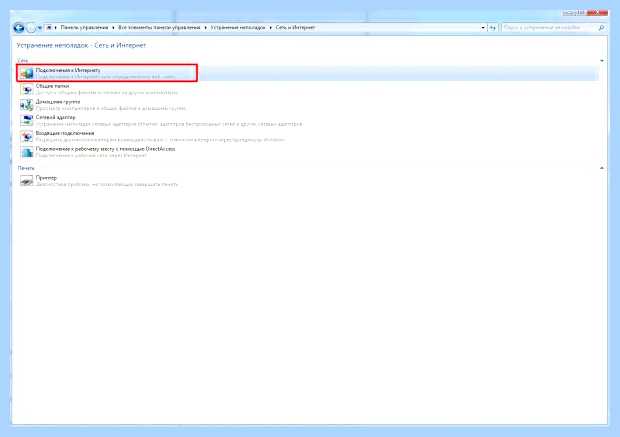Viewport: 620px width, 437px height.
Task: Click the Control Panel icon in address bar
Action: pyautogui.click(x=49, y=28)
